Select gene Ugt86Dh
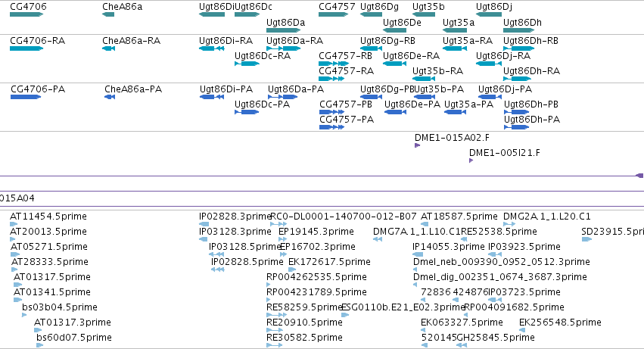Screen dimensions: 644x349 click(x=518, y=30)
